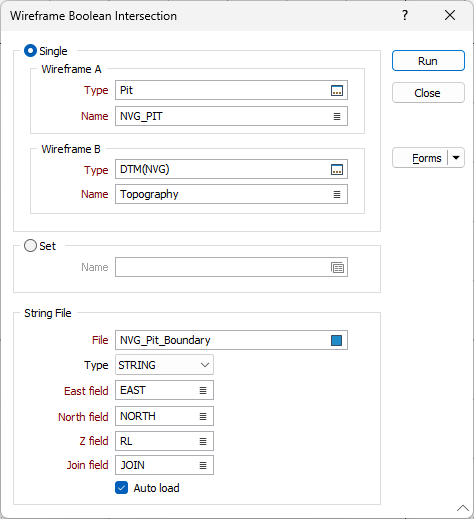The width and height of the screenshot is (474, 519).
Task: Click the Run button
Action: point(428,61)
